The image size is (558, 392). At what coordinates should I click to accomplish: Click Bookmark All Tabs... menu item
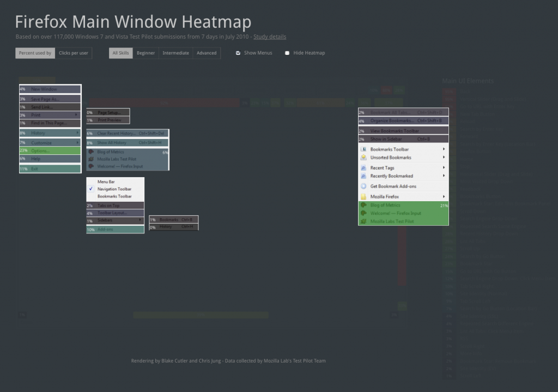pyautogui.click(x=404, y=112)
